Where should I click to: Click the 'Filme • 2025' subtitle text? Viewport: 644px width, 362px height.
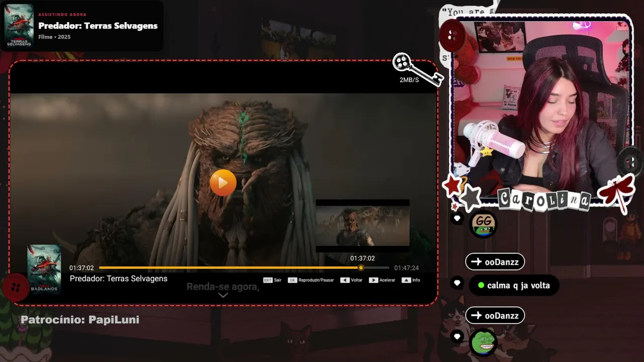click(x=54, y=37)
